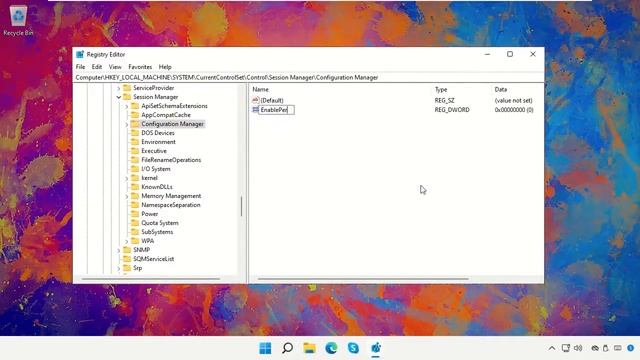Click the Registry Editor title bar icon
The image size is (640, 360).
coord(80,54)
